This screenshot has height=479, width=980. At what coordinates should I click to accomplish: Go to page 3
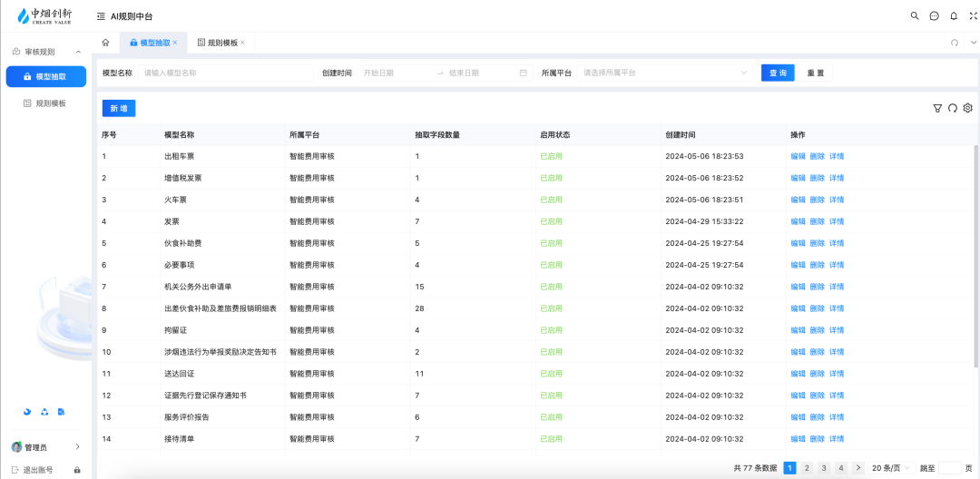tap(824, 468)
